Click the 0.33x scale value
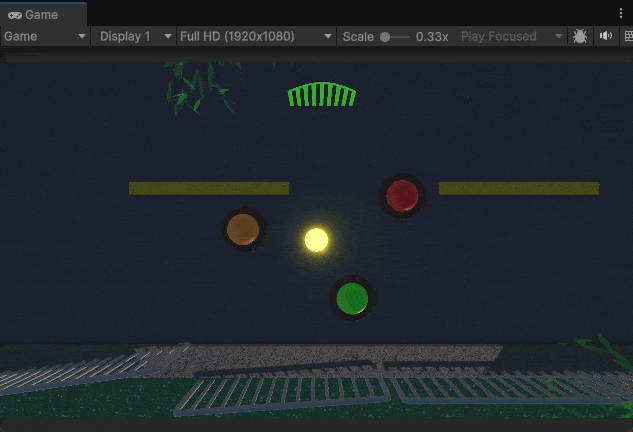Screen dimensions: 633x432 (x=432, y=37)
